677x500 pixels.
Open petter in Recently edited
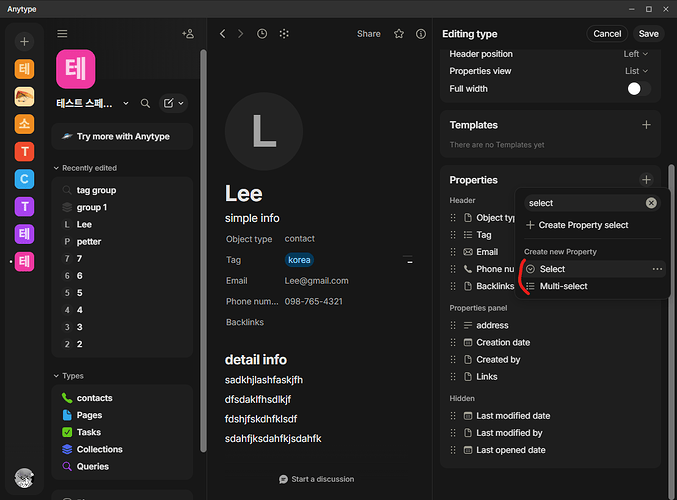[122, 241]
